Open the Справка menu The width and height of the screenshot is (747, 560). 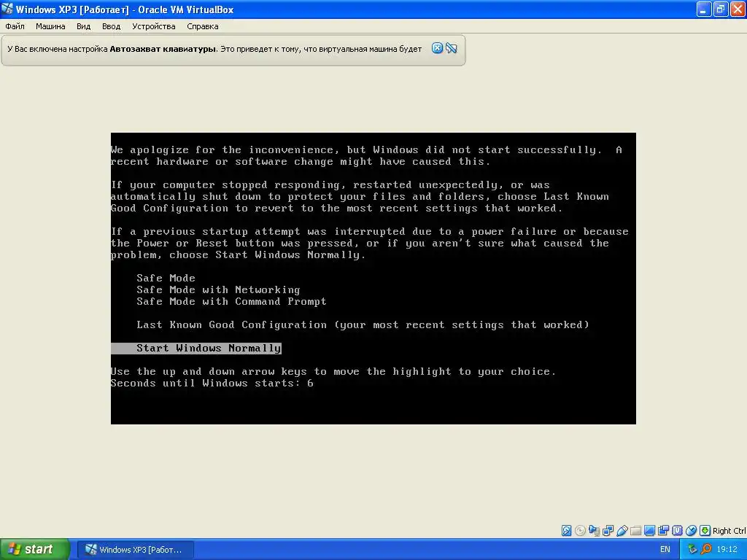pos(203,26)
